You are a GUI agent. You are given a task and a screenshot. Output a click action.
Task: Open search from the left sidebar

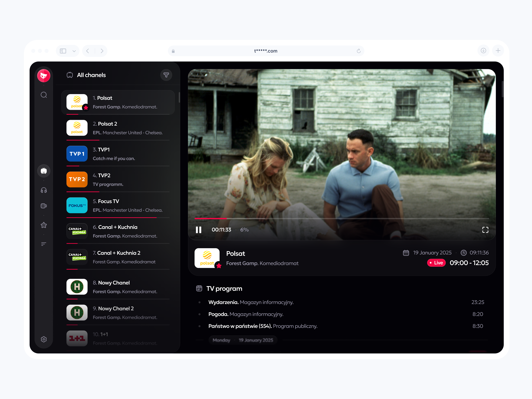(44, 95)
